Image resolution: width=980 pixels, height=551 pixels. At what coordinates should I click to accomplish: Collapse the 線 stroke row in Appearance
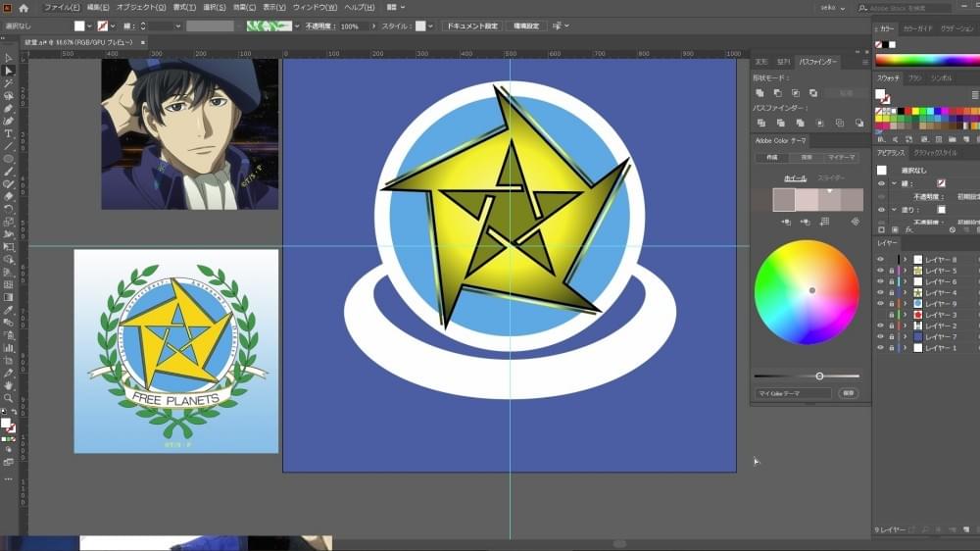click(x=894, y=183)
